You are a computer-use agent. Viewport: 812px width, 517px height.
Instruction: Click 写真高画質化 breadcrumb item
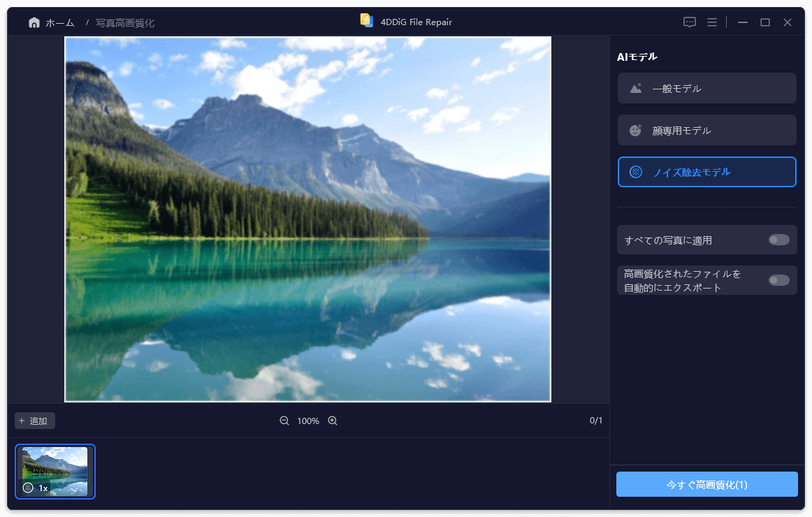click(125, 23)
